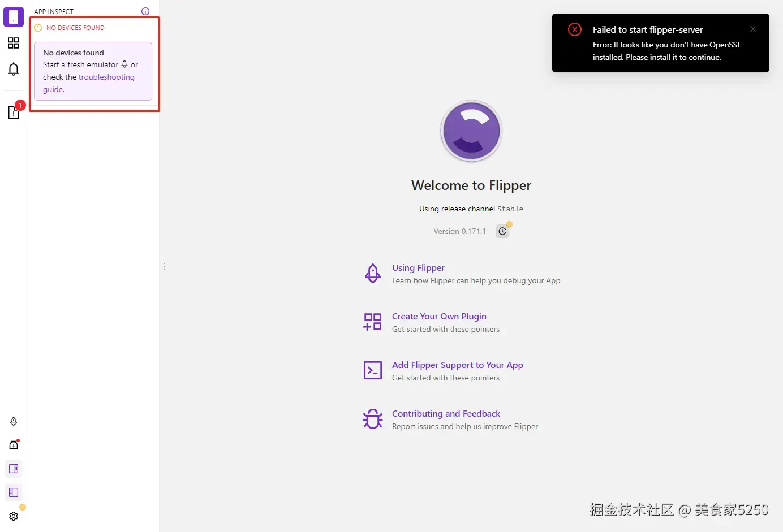783x532 pixels.
Task: Open Setup Doctor first-aid icon
Action: tap(14, 445)
